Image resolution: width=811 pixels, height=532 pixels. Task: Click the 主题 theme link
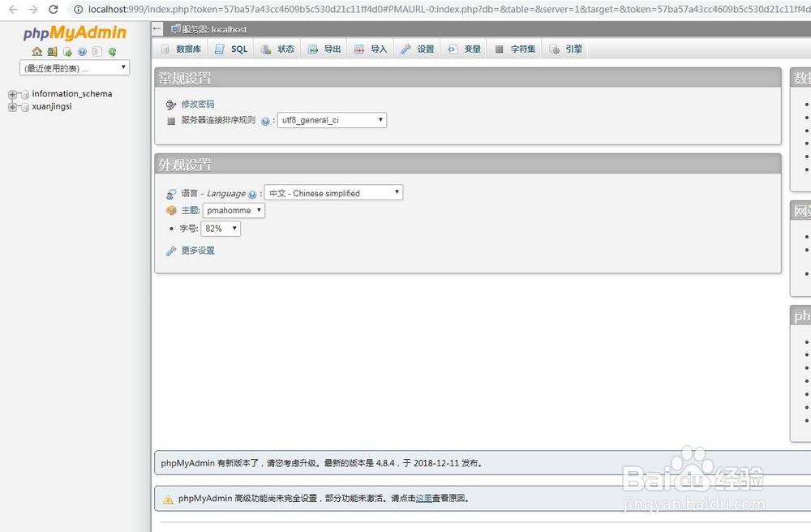coord(189,210)
